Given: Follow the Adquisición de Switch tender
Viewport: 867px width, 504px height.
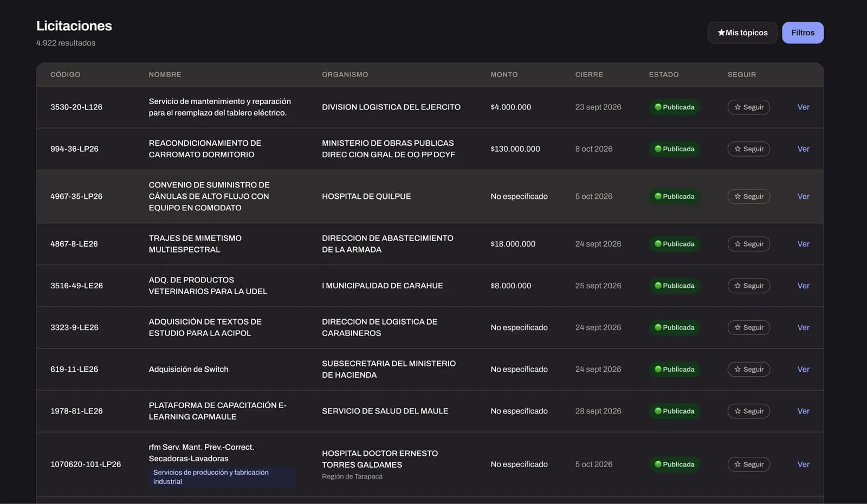Looking at the screenshot, I should (x=748, y=369).
